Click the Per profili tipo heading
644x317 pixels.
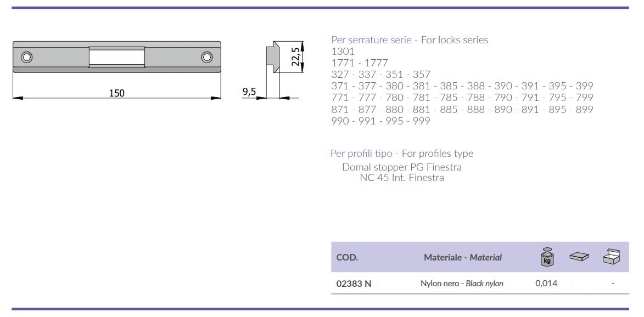(361, 154)
